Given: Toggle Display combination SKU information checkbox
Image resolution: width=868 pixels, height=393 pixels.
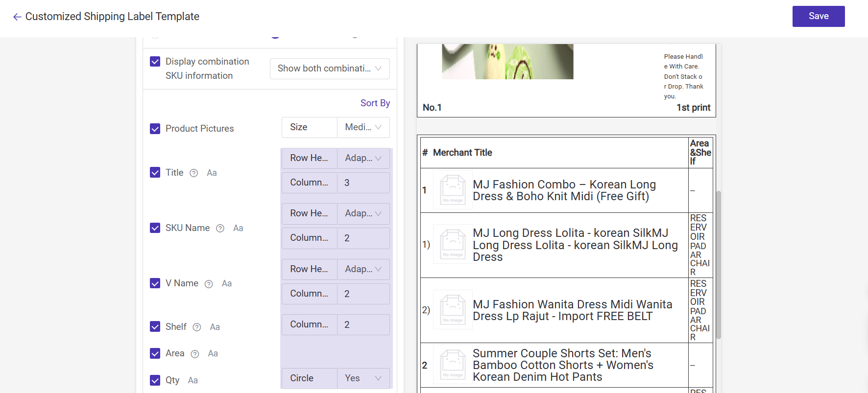Looking at the screenshot, I should [x=155, y=62].
